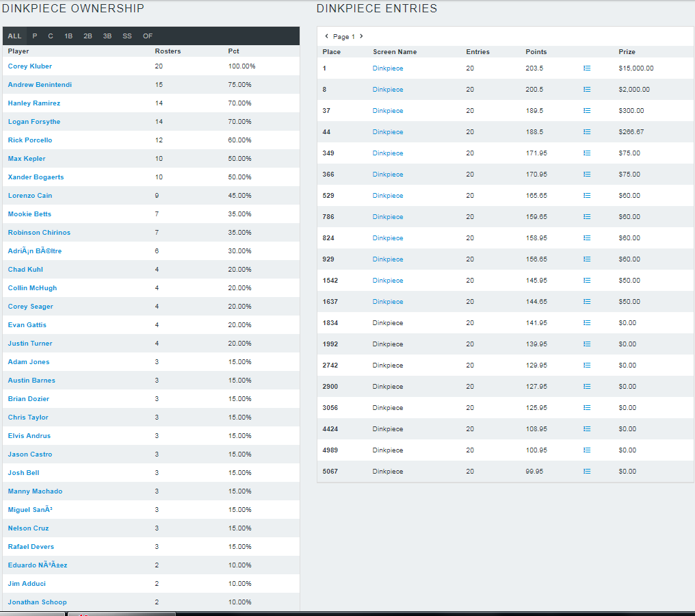Screen dimensions: 695x616
Task: Open Jonathan Schoop player link
Action: [37, 602]
